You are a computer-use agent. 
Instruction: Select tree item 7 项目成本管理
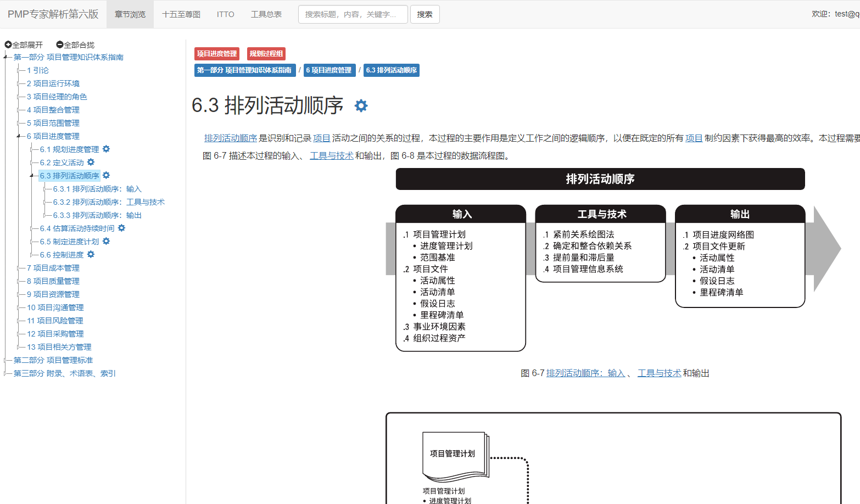point(53,268)
